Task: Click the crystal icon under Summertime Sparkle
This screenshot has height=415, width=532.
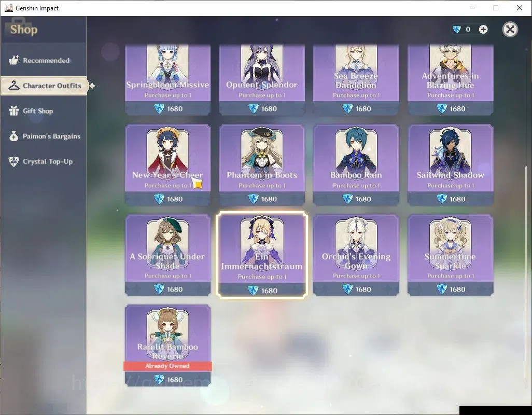Action: coord(442,289)
